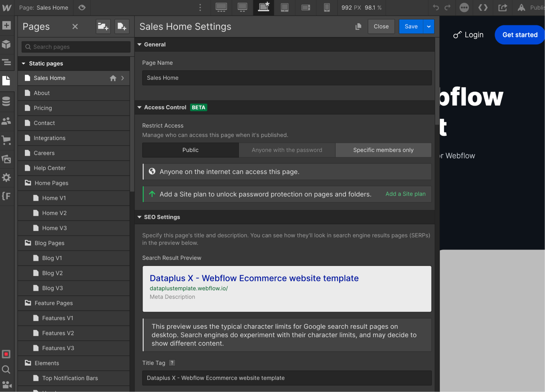Close the page settings panel
The height and width of the screenshot is (392, 545).
click(381, 26)
